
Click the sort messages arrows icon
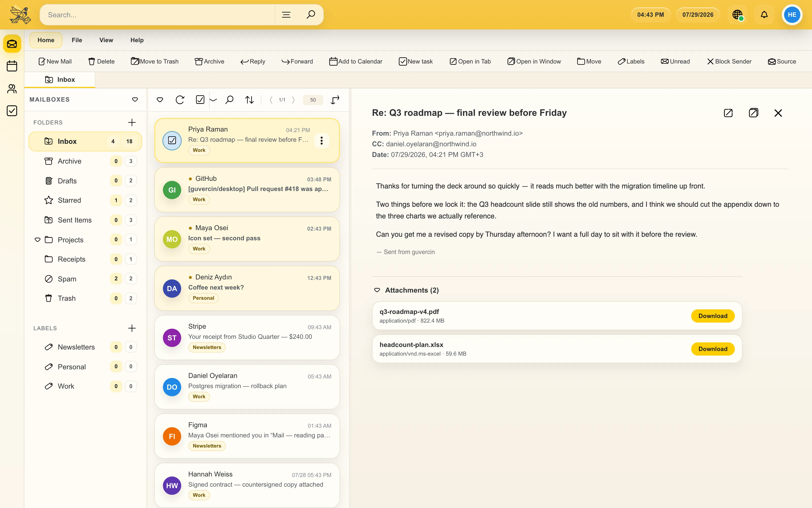[x=249, y=100]
